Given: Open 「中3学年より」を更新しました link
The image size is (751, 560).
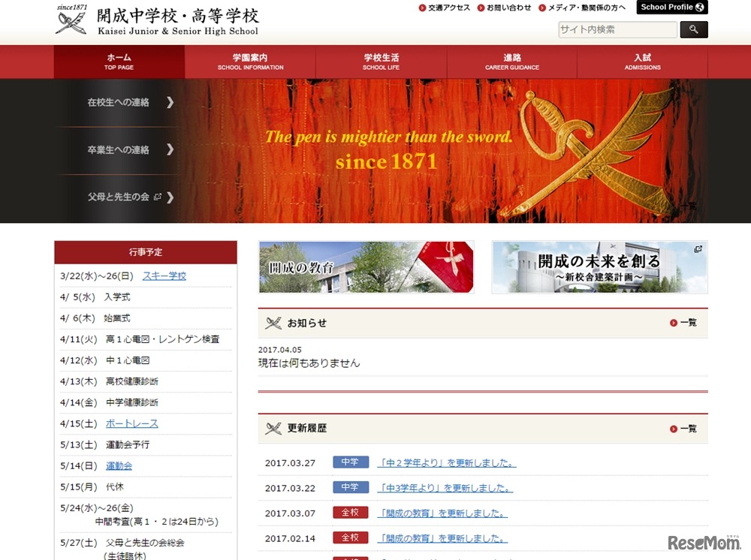Looking at the screenshot, I should (445, 488).
